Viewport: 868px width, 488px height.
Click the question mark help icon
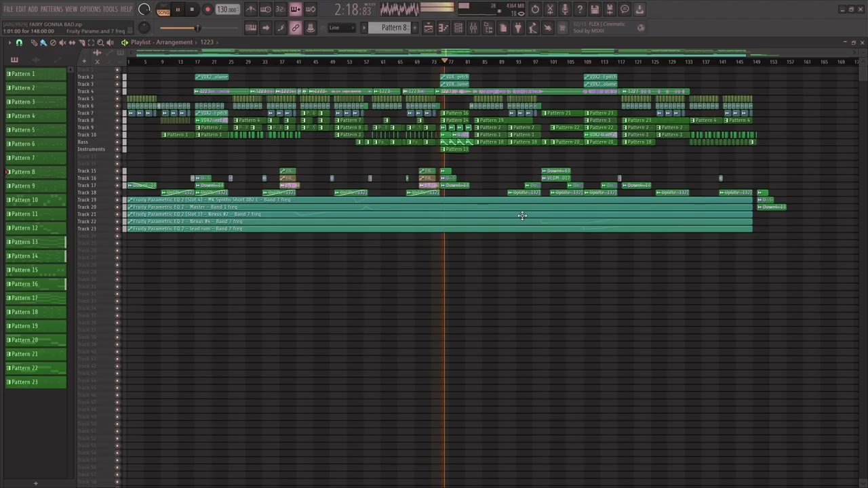(x=580, y=9)
